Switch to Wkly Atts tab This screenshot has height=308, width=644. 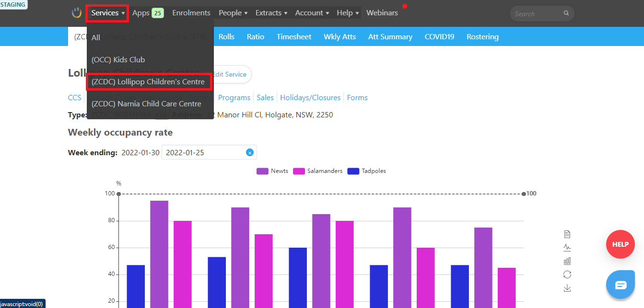pos(340,36)
